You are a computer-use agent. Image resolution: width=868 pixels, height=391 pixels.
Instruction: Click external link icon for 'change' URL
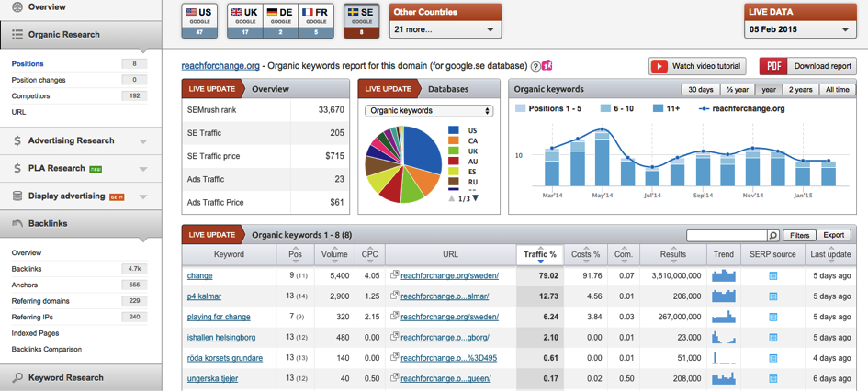[x=394, y=274]
